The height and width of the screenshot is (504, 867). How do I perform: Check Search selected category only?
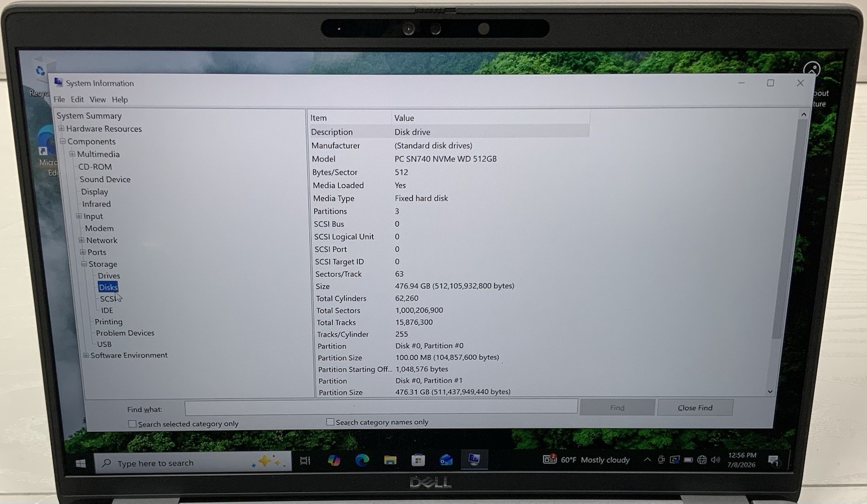click(132, 424)
